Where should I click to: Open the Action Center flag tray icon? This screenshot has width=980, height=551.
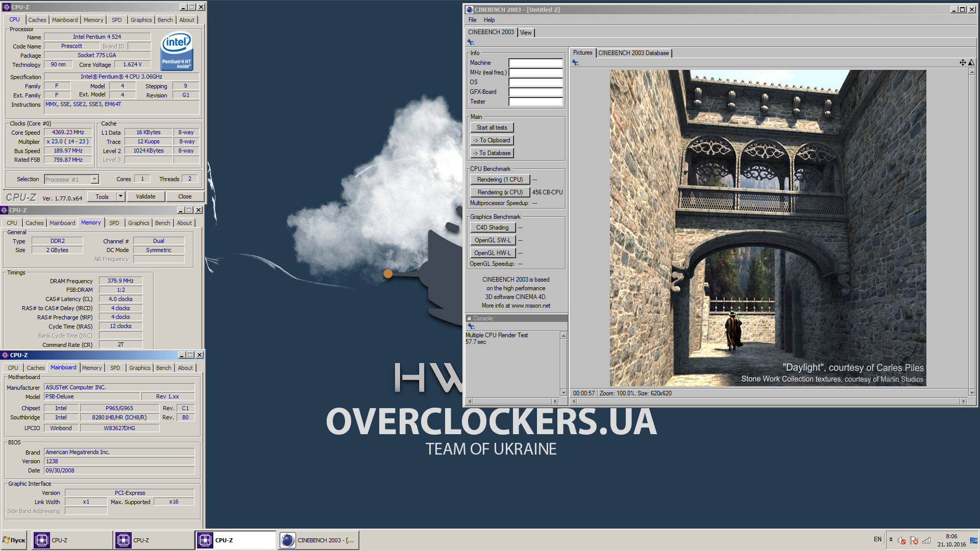(x=914, y=540)
